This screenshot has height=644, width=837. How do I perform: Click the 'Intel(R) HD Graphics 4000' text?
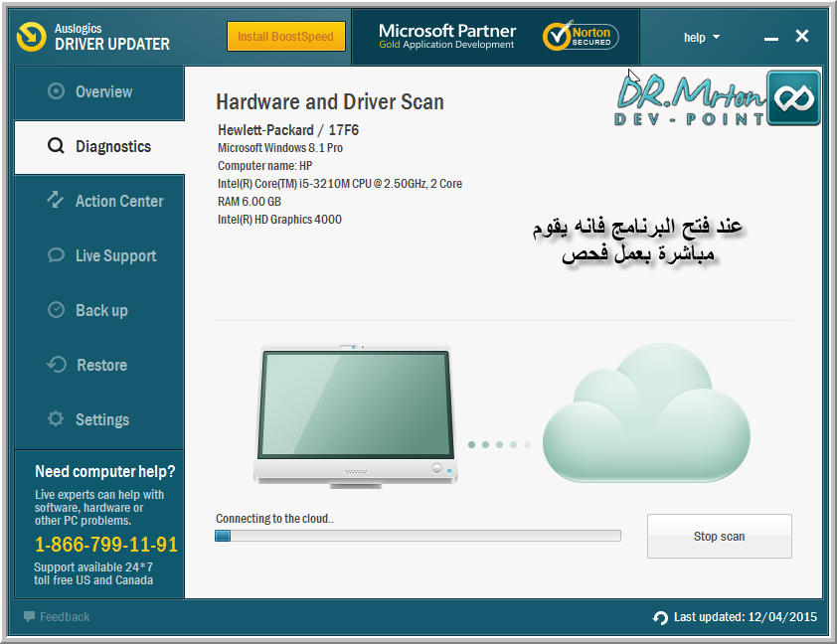pyautogui.click(x=279, y=220)
